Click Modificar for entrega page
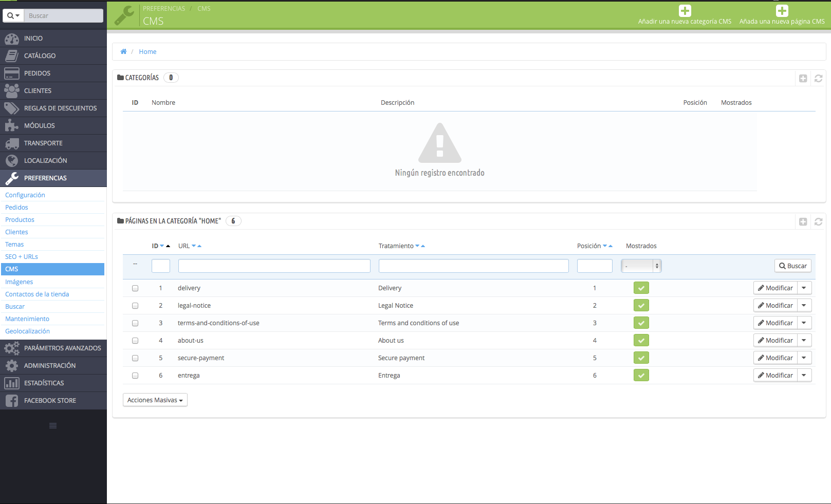This screenshot has height=504, width=831. pyautogui.click(x=775, y=376)
